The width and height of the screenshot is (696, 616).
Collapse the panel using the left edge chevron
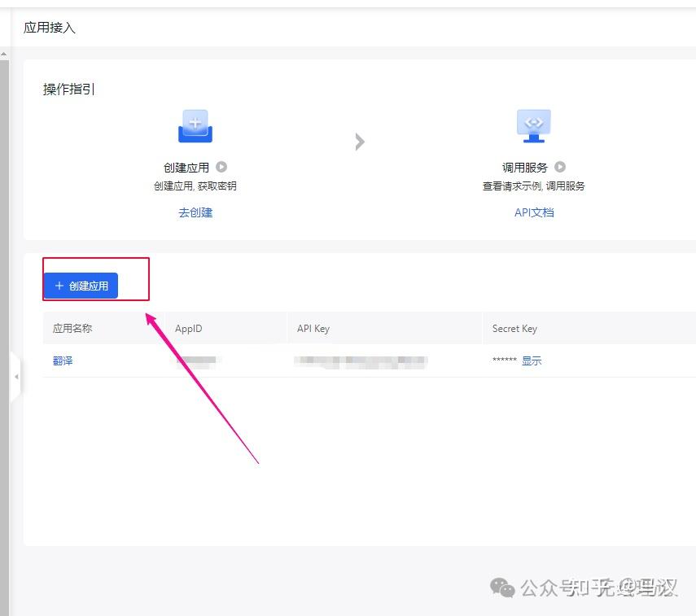16,376
